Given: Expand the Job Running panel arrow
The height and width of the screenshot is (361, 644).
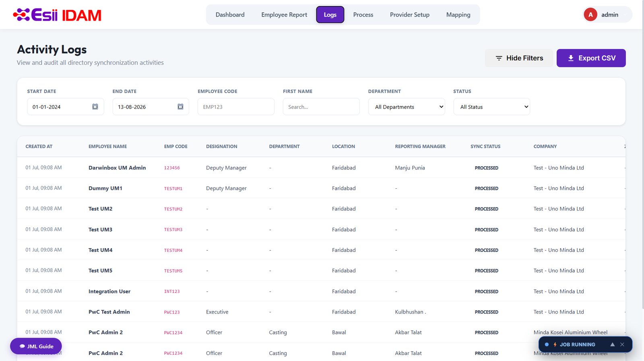Looking at the screenshot, I should [x=612, y=344].
